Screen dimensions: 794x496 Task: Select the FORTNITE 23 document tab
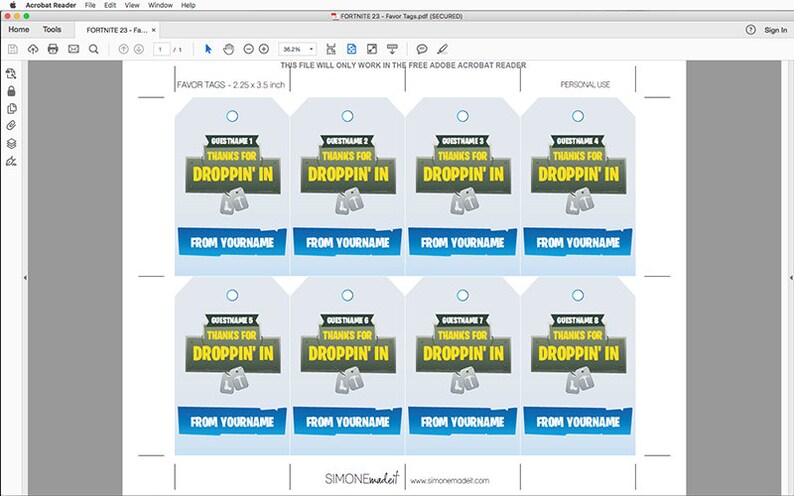tap(116, 30)
